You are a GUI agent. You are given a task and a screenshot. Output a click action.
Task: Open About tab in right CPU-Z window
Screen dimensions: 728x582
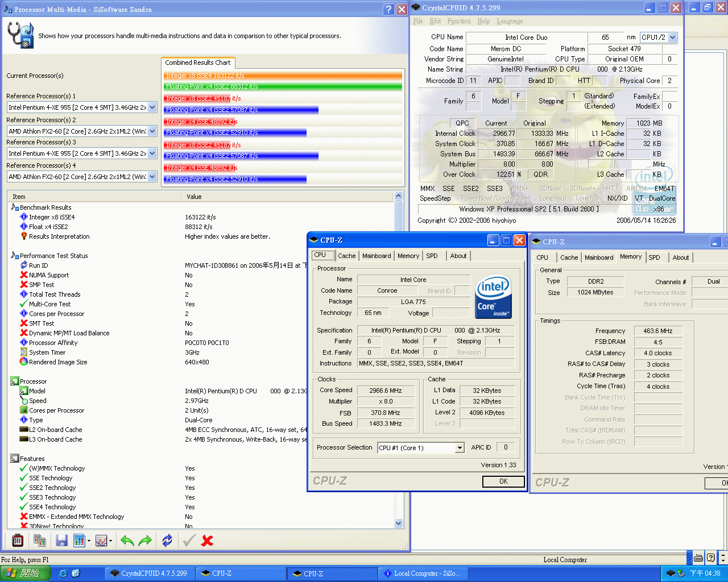click(681, 257)
